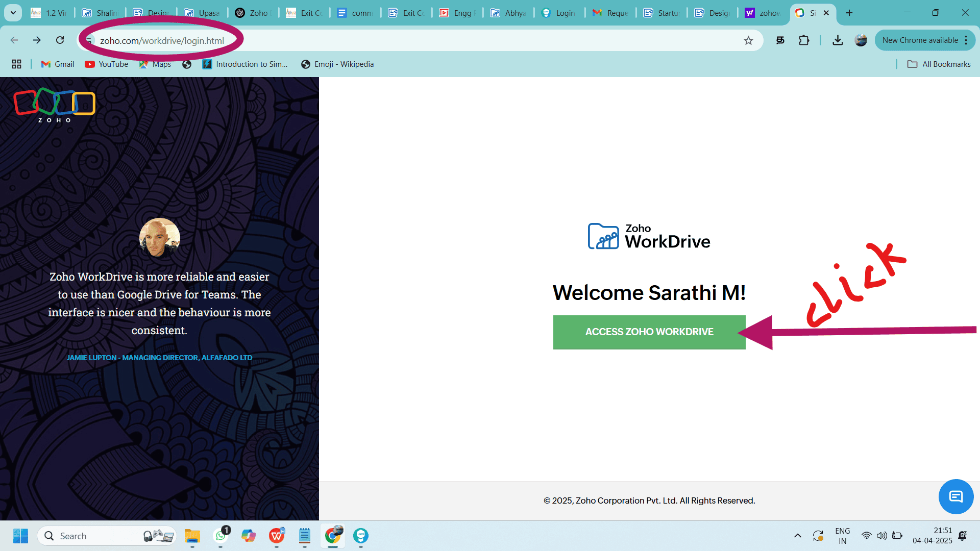Viewport: 980px width, 551px height.
Task: Open the Chrome extensions puzzle icon
Action: pyautogui.click(x=804, y=40)
